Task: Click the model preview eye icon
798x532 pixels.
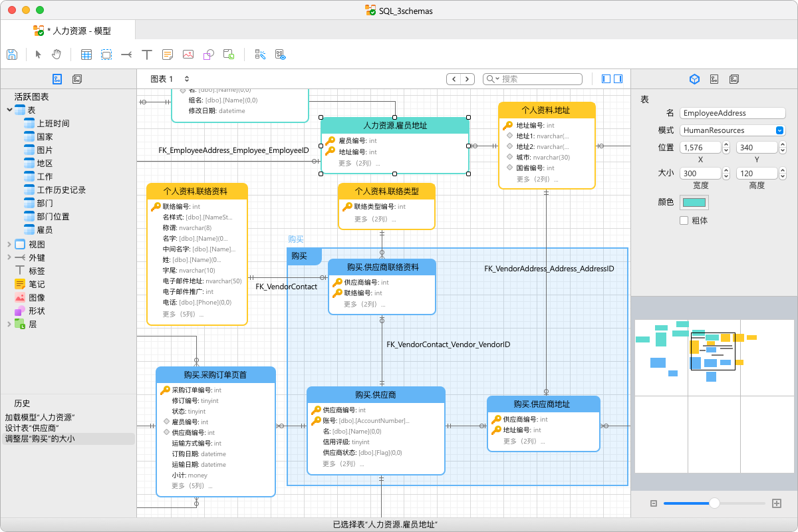Action: coord(280,55)
